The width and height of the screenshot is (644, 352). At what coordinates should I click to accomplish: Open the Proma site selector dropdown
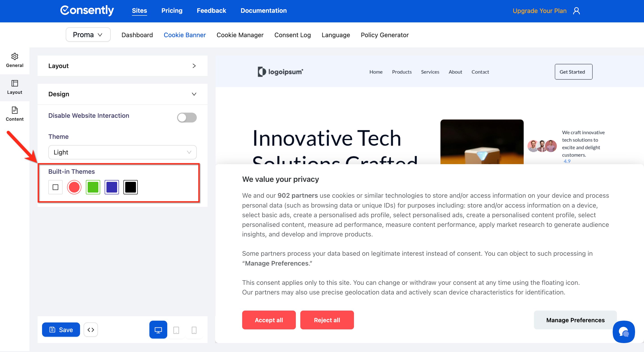click(88, 34)
